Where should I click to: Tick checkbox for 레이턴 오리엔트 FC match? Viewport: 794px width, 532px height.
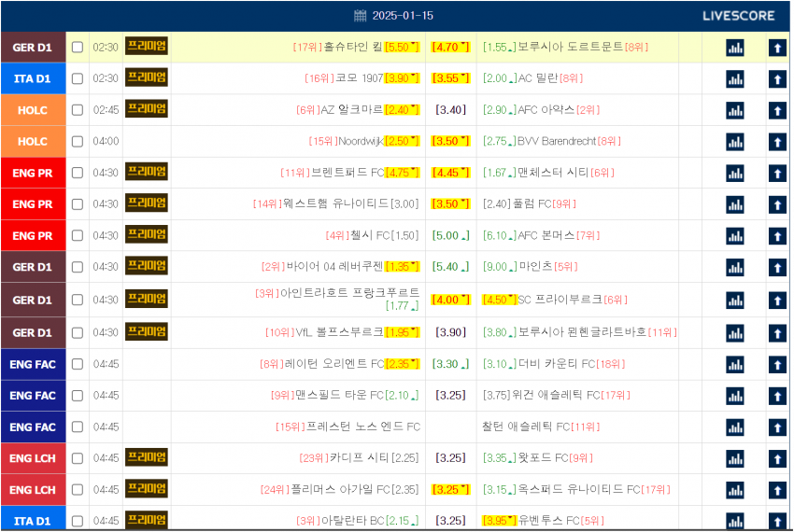(x=78, y=364)
